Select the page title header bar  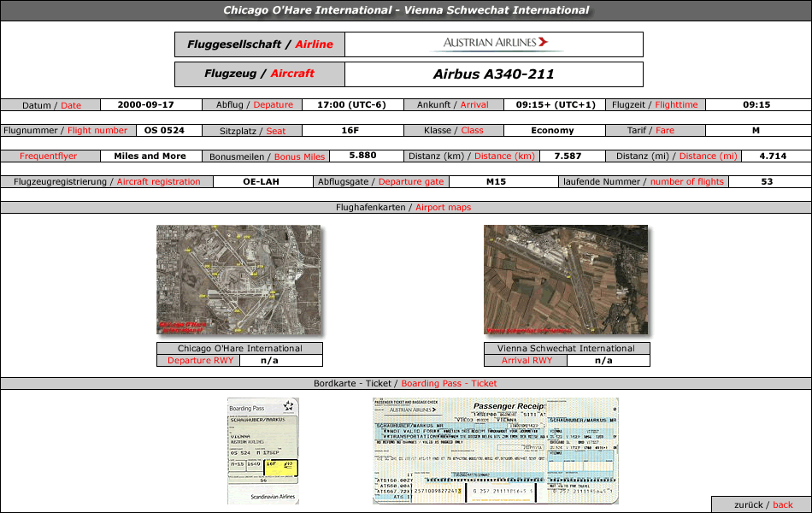pyautogui.click(x=406, y=10)
